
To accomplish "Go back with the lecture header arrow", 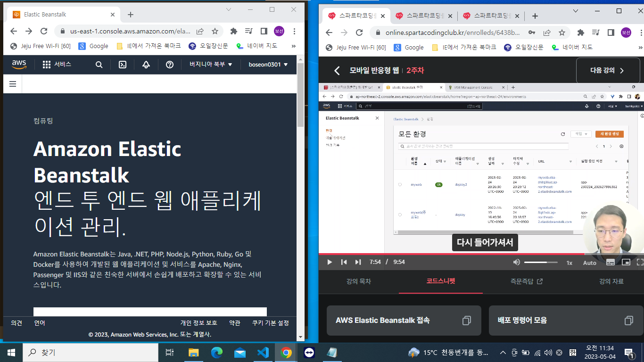I will pyautogui.click(x=337, y=71).
